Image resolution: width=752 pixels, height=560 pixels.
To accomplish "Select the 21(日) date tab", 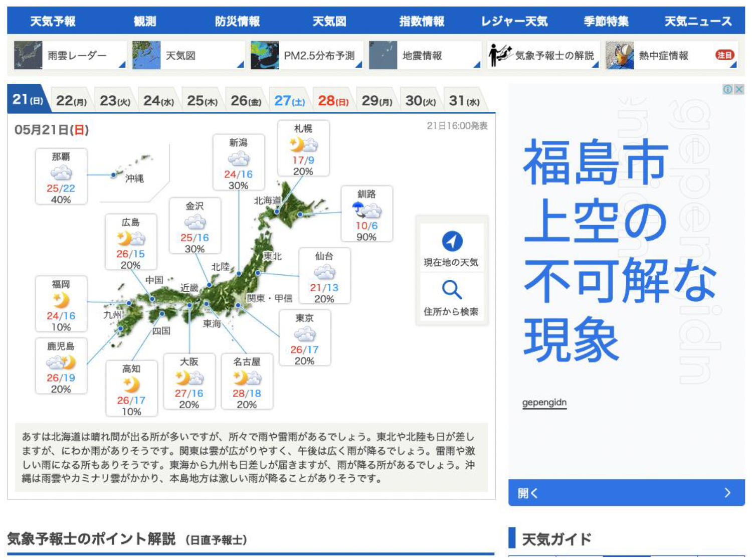I will click(28, 99).
